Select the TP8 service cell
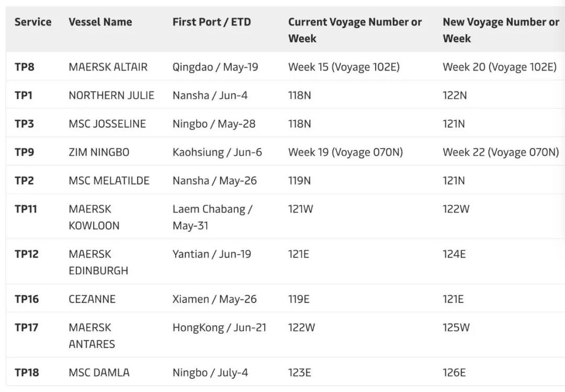The image size is (565, 392). point(25,67)
